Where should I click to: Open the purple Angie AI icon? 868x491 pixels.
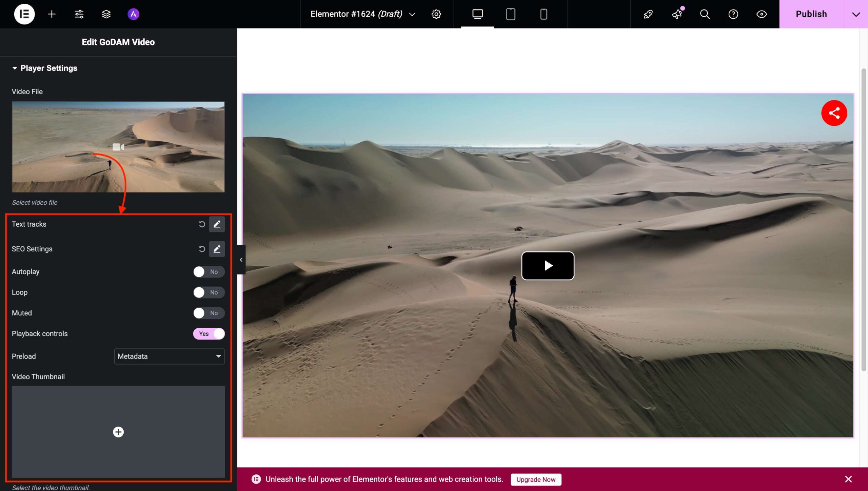click(x=133, y=14)
